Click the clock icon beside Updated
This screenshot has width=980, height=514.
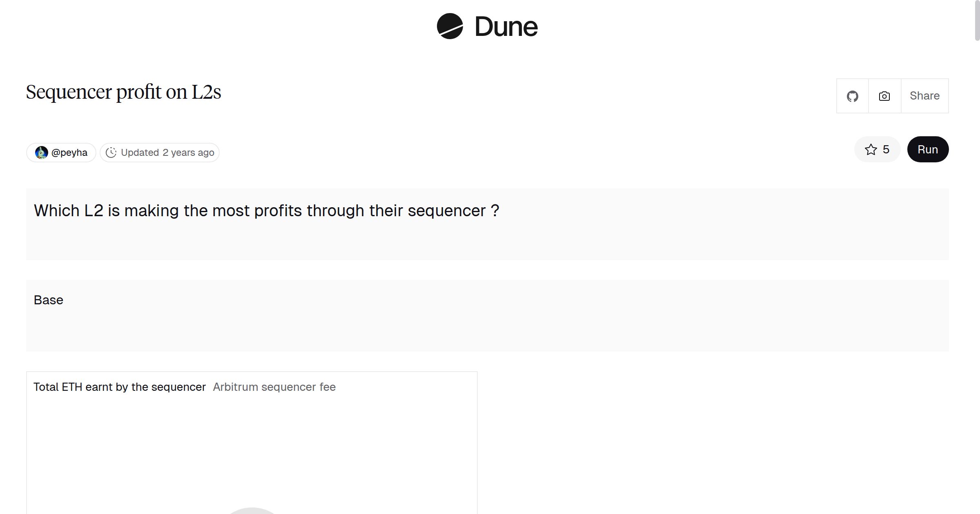coord(111,153)
